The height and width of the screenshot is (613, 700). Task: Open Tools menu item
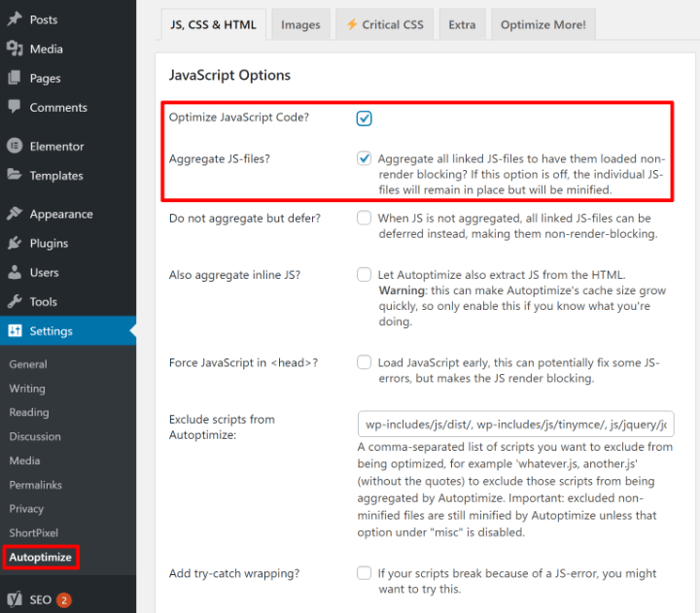[x=68, y=301]
